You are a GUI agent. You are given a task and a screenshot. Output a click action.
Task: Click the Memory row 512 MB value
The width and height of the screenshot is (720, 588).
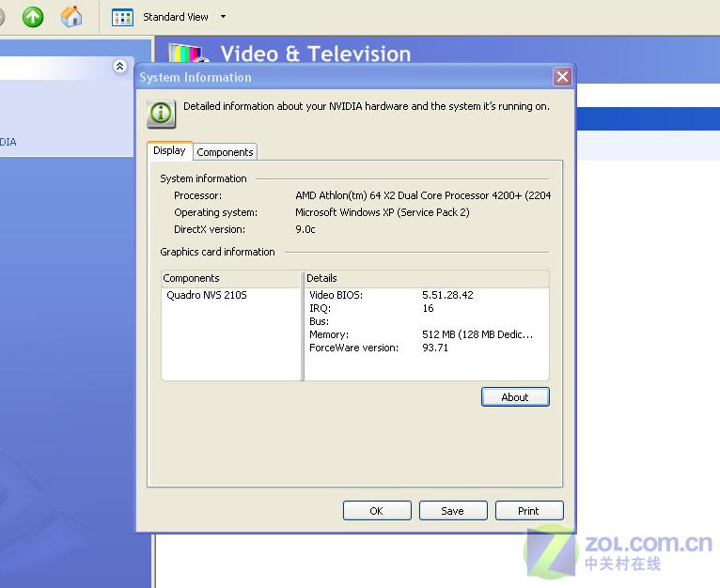[x=477, y=334]
